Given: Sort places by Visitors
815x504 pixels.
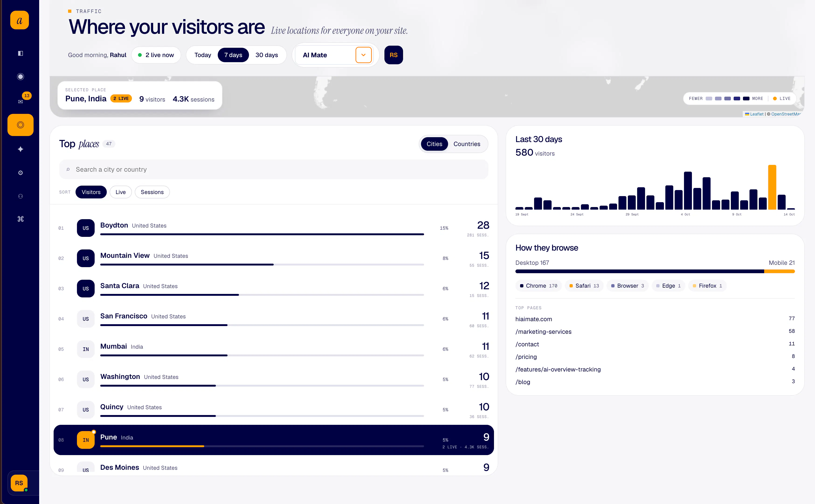Looking at the screenshot, I should 91,192.
